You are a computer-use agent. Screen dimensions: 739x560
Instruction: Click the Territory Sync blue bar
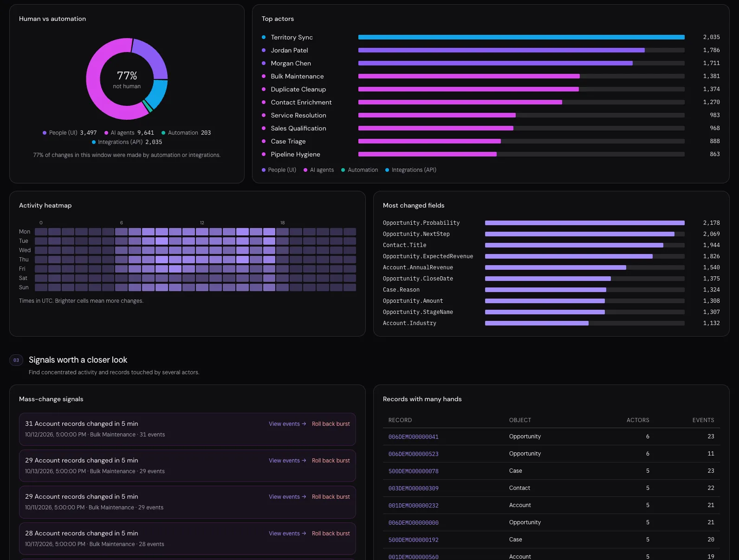[x=521, y=37]
